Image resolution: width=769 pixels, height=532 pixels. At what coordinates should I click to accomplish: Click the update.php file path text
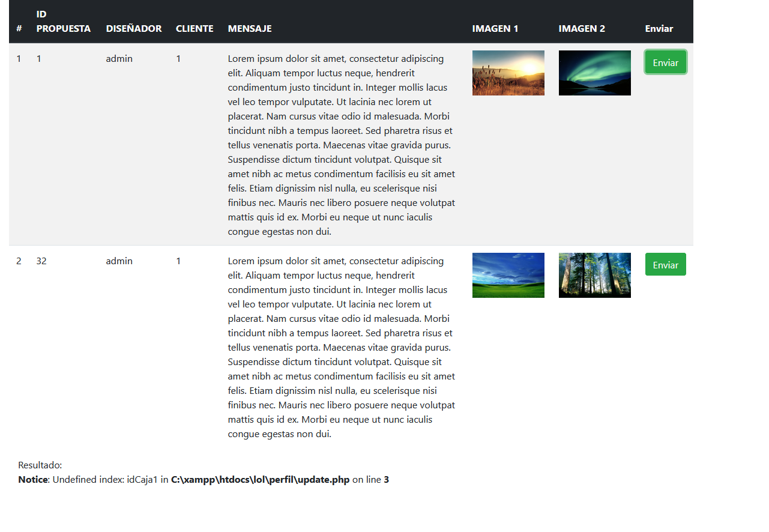(260, 480)
